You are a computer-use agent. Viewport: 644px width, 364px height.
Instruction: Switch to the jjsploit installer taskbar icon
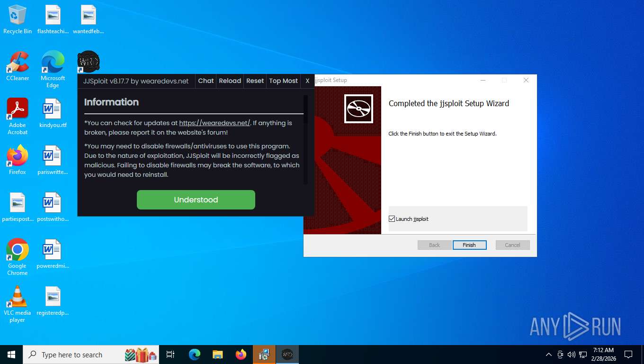[264, 355]
